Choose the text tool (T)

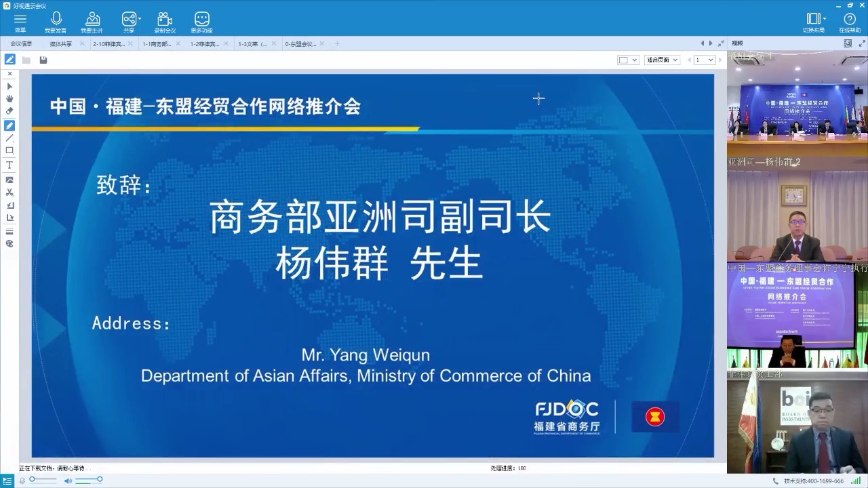pyautogui.click(x=9, y=165)
